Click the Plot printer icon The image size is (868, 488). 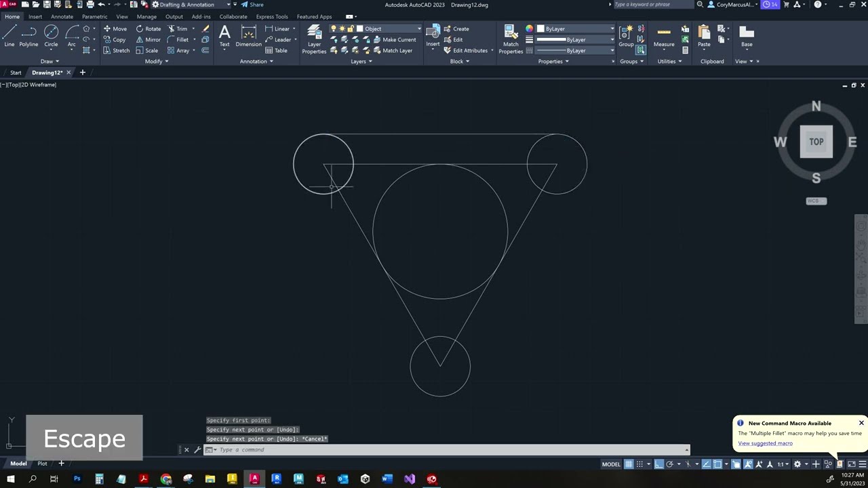[90, 5]
